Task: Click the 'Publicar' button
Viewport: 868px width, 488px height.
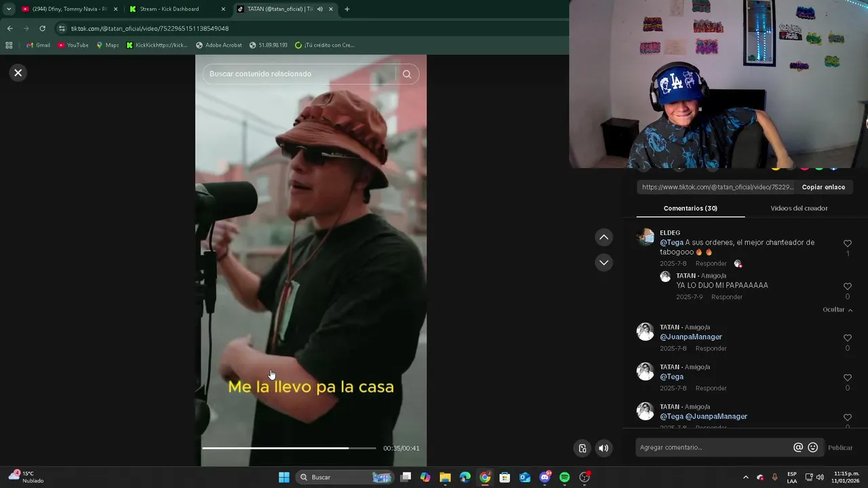Action: pyautogui.click(x=840, y=447)
